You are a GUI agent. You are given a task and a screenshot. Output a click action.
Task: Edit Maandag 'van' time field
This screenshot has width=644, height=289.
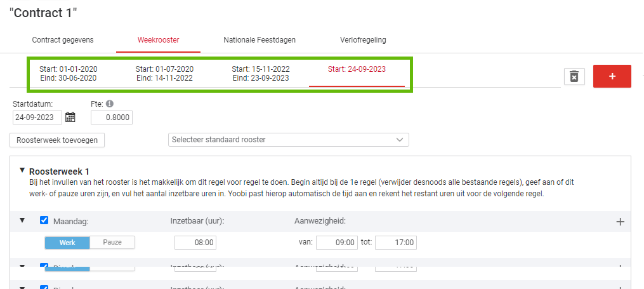click(337, 243)
